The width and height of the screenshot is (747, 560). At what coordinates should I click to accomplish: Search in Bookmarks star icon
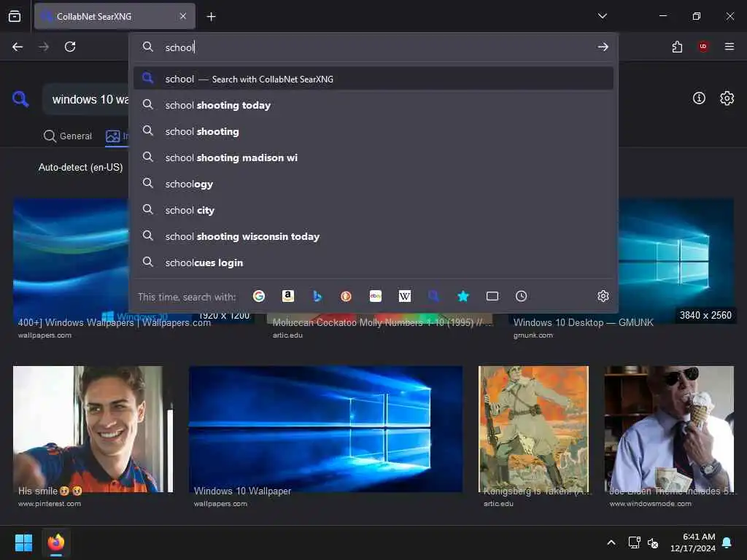(x=463, y=296)
